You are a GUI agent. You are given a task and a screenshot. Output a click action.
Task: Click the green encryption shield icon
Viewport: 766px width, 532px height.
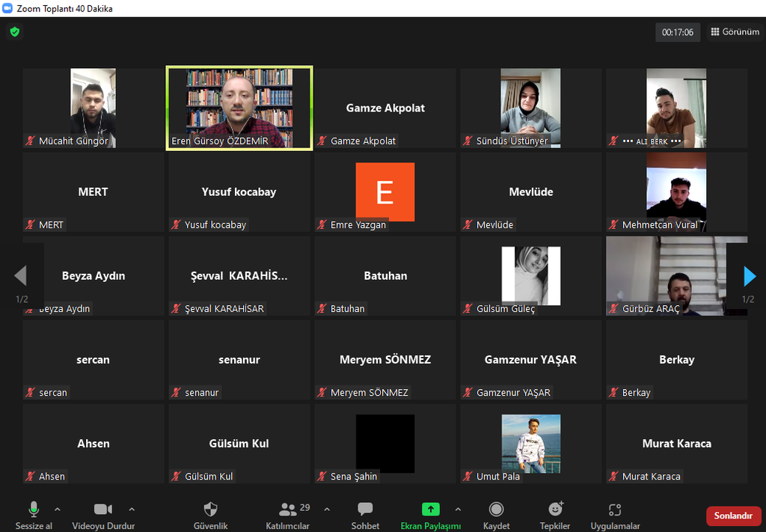tap(14, 32)
